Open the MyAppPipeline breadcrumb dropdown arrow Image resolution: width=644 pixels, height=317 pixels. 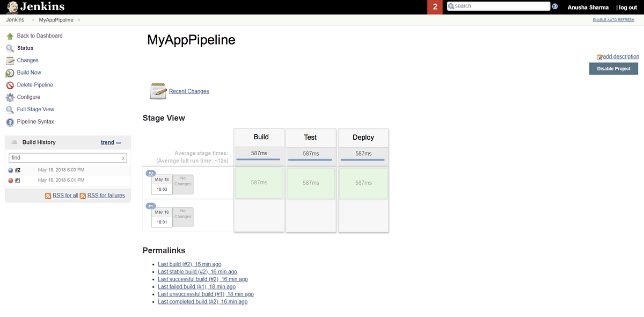[79, 20]
